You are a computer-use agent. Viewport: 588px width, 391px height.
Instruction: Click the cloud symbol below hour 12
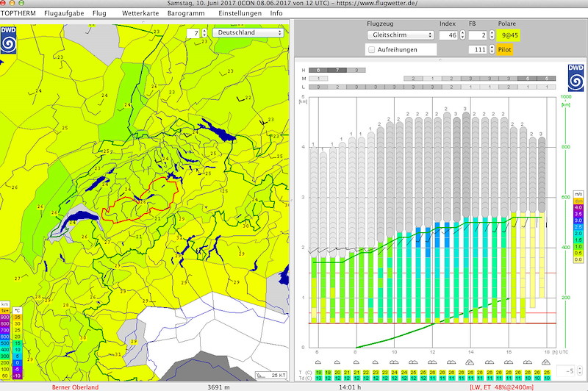click(x=432, y=362)
